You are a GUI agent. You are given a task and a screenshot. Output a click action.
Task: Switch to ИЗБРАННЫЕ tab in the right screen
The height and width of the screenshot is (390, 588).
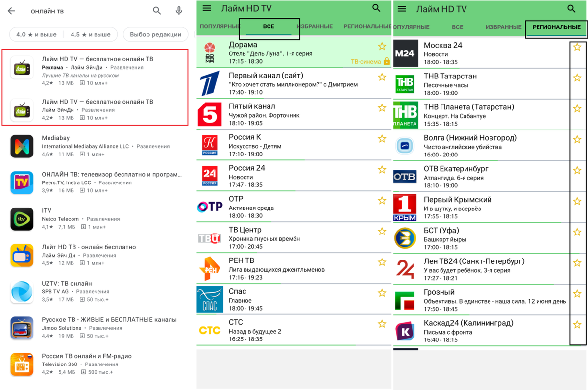click(x=503, y=27)
